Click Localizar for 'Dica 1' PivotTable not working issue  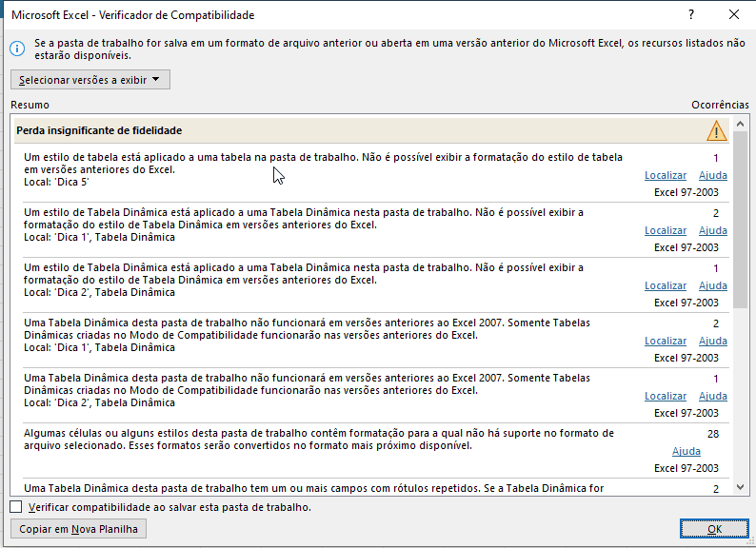coord(666,341)
